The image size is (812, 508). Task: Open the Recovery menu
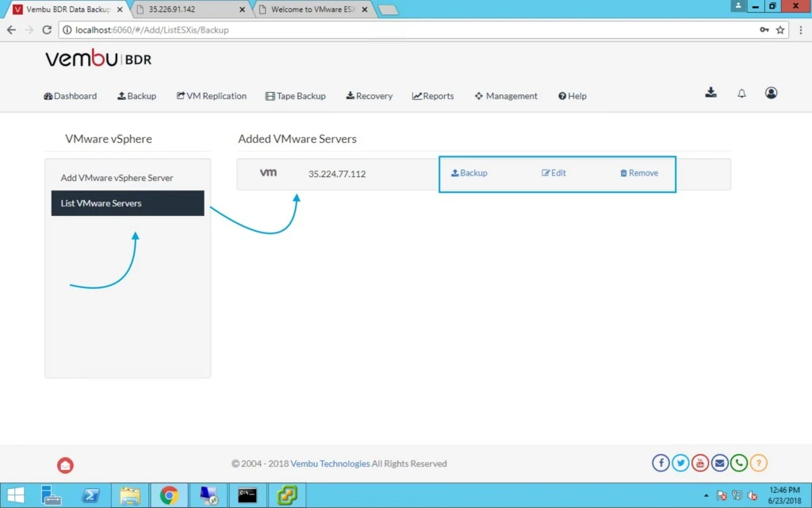click(370, 96)
